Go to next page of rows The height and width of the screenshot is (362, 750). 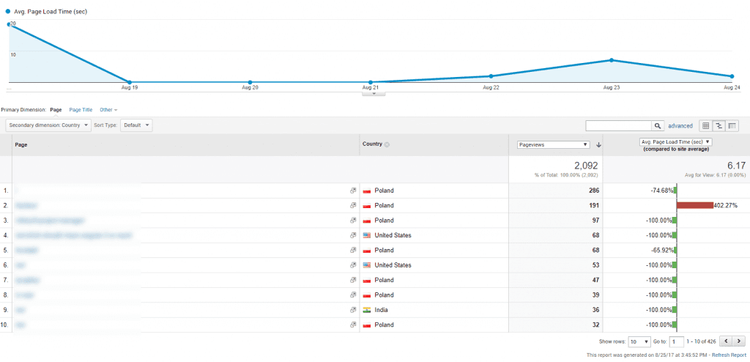pos(739,341)
